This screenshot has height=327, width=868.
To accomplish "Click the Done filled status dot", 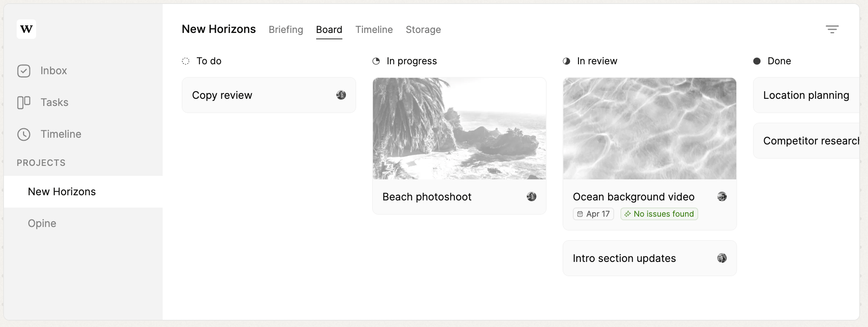I will (x=757, y=61).
